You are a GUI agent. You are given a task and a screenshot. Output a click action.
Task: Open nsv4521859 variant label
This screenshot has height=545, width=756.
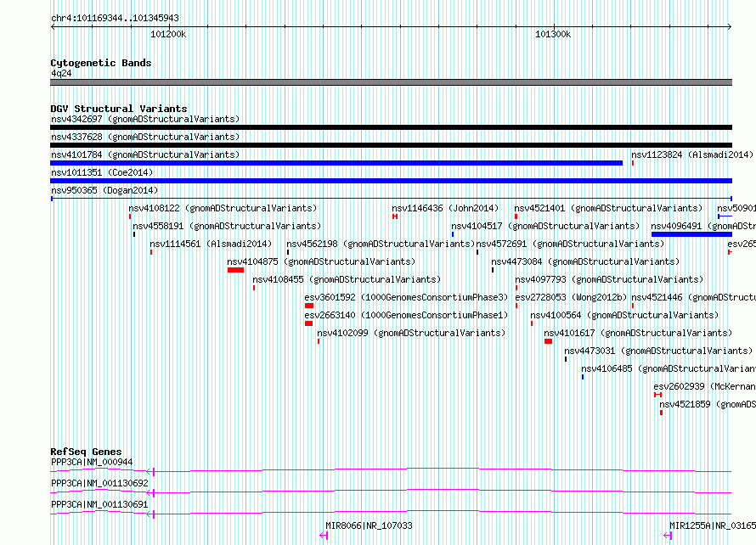pyautogui.click(x=708, y=404)
